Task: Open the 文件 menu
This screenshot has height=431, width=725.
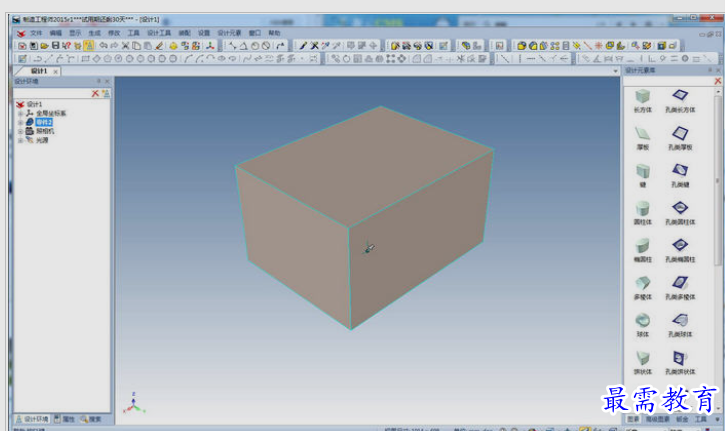Action: tap(36, 33)
